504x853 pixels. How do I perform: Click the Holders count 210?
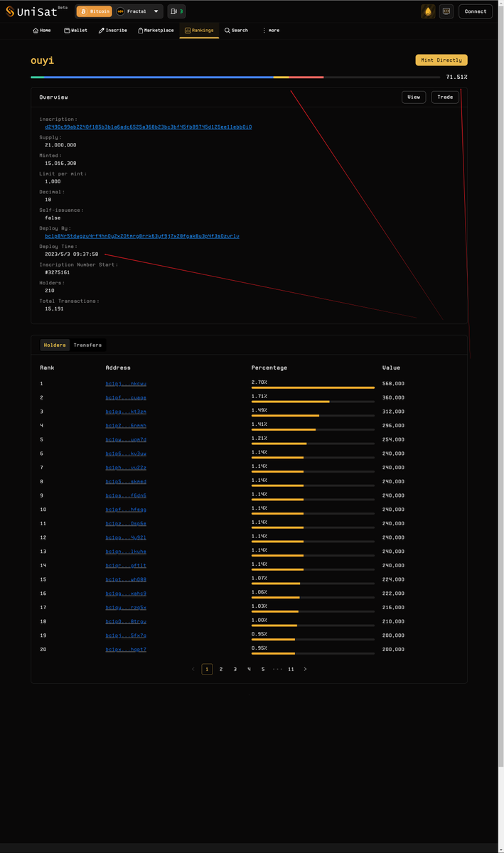[x=50, y=290]
